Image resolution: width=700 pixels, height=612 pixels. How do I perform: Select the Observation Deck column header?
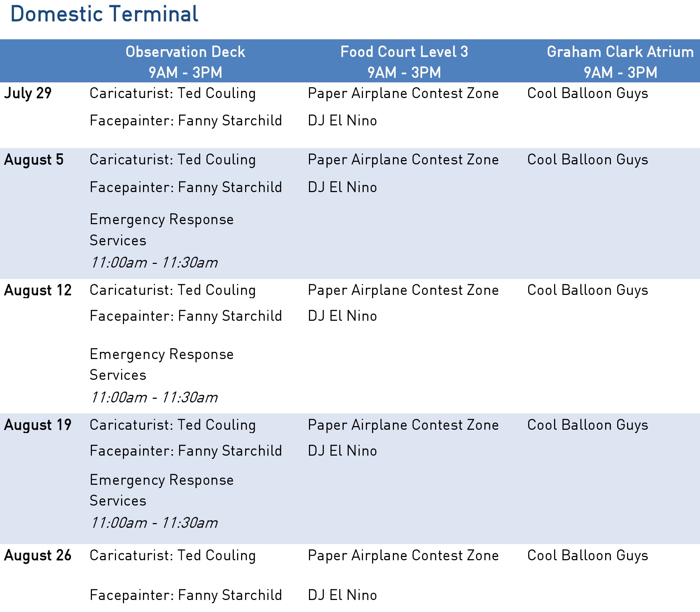click(x=185, y=62)
